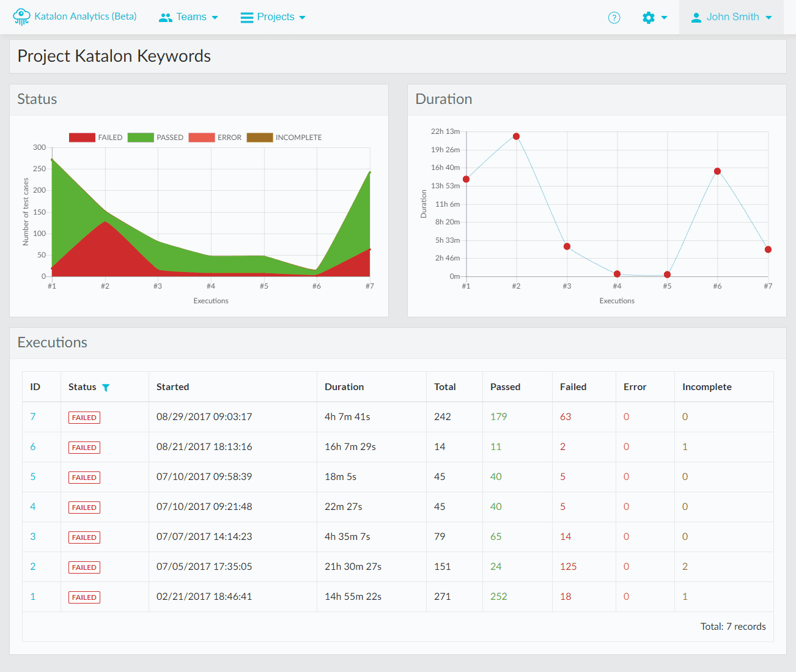
Task: Sort the table by the Started column
Action: pyautogui.click(x=172, y=387)
